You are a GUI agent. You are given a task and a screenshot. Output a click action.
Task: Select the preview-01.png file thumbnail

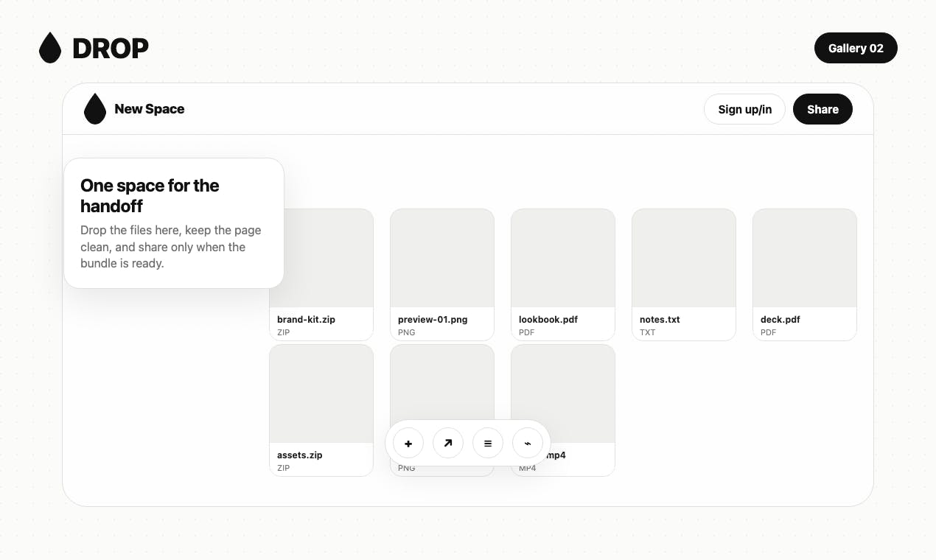tap(442, 258)
